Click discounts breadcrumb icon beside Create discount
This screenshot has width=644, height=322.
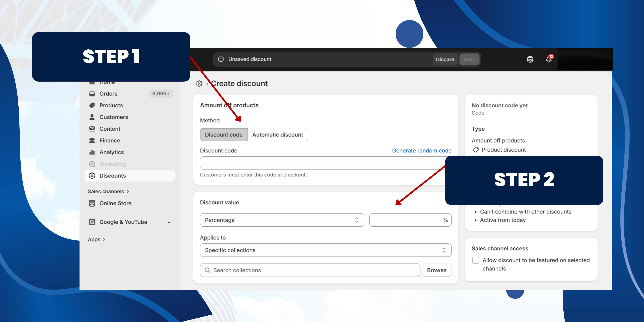(x=199, y=83)
